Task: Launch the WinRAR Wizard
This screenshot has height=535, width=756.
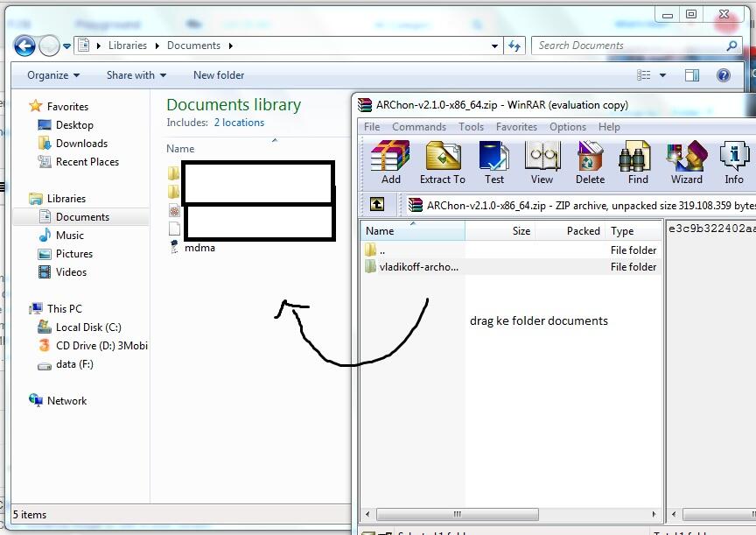Action: pyautogui.click(x=686, y=162)
